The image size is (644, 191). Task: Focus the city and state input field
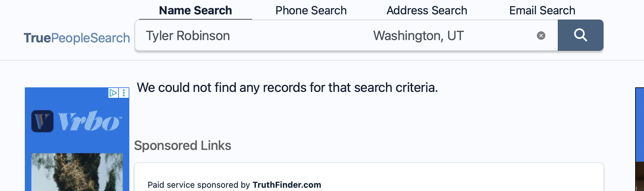451,36
